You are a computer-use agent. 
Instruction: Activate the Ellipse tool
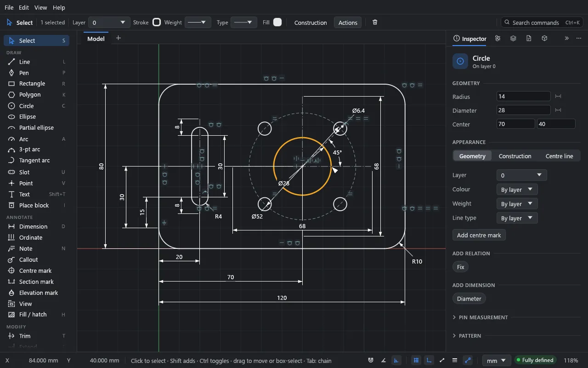[37, 117]
